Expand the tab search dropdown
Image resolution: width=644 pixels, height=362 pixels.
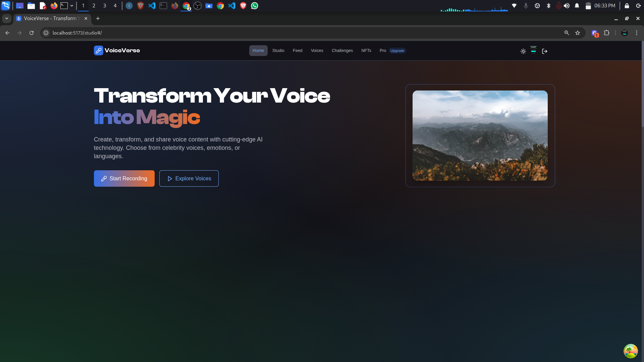click(x=6, y=18)
